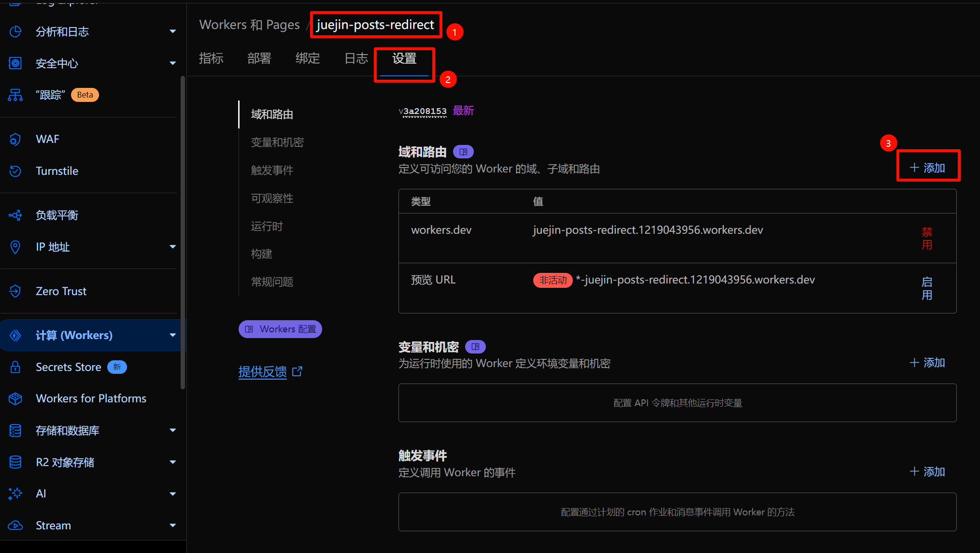Screen dimensions: 980x553
Task: Expand the AI section arrow
Action: tap(172, 494)
